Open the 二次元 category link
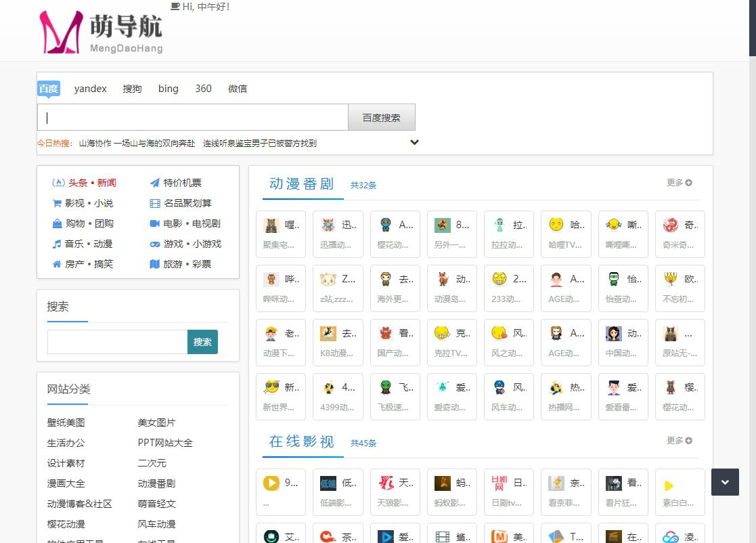Image resolution: width=756 pixels, height=543 pixels. click(x=152, y=463)
